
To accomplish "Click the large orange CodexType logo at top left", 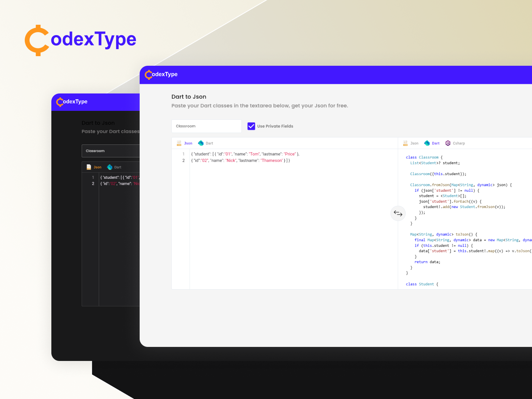I will [37, 40].
